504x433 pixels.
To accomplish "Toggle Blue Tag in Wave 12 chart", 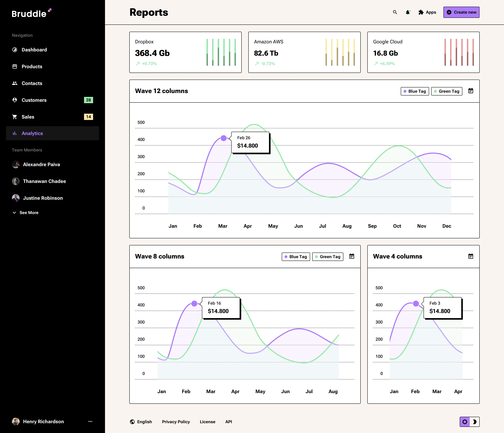I will click(x=415, y=91).
